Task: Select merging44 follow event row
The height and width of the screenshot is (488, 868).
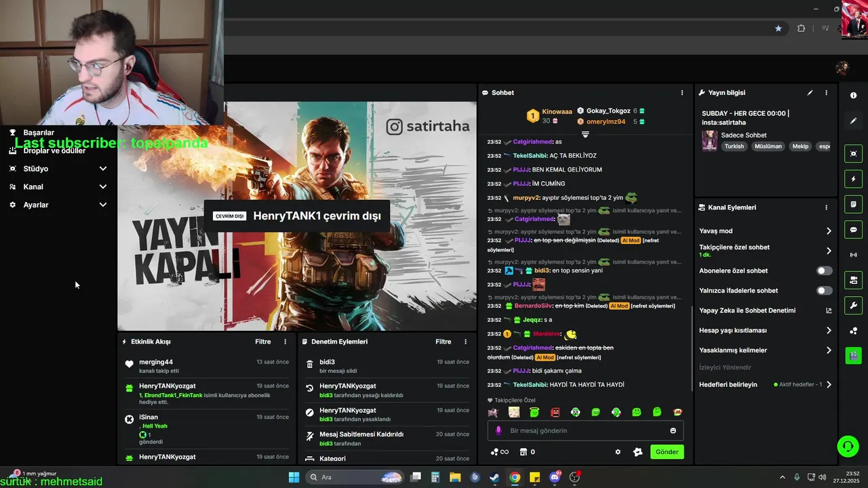Action: click(x=207, y=366)
